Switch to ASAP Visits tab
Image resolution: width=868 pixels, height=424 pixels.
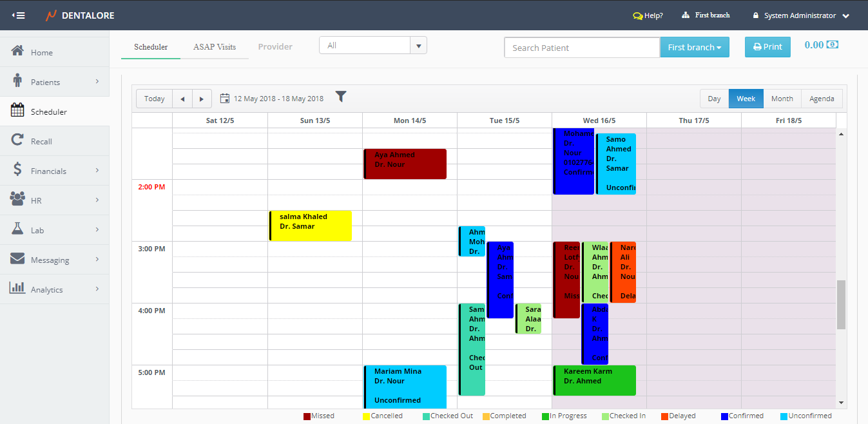(x=215, y=47)
